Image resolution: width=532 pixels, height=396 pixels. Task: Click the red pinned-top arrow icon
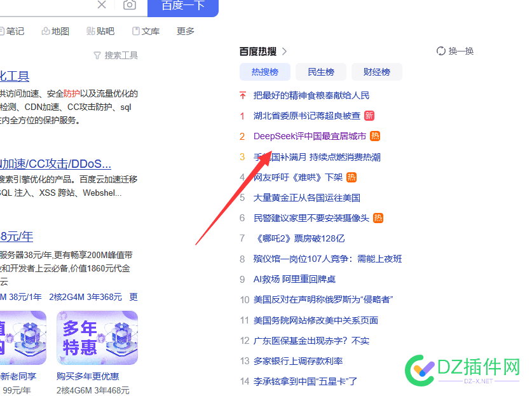(x=243, y=95)
